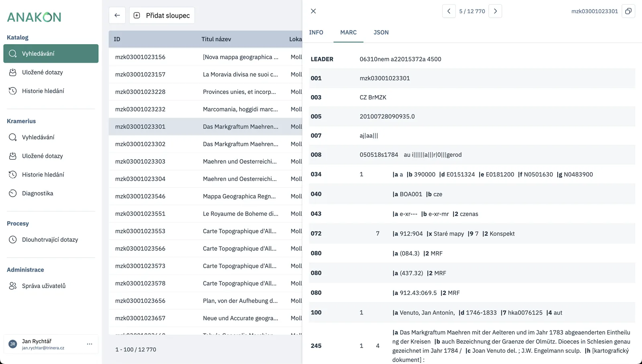
Task: Select row mzk03001023156
Action: (x=205, y=57)
